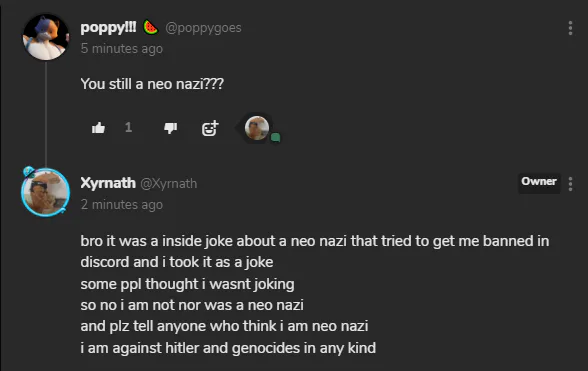Add an emoji reaction to poppy's comment
Screen dimensions: 588x371
tap(210, 128)
